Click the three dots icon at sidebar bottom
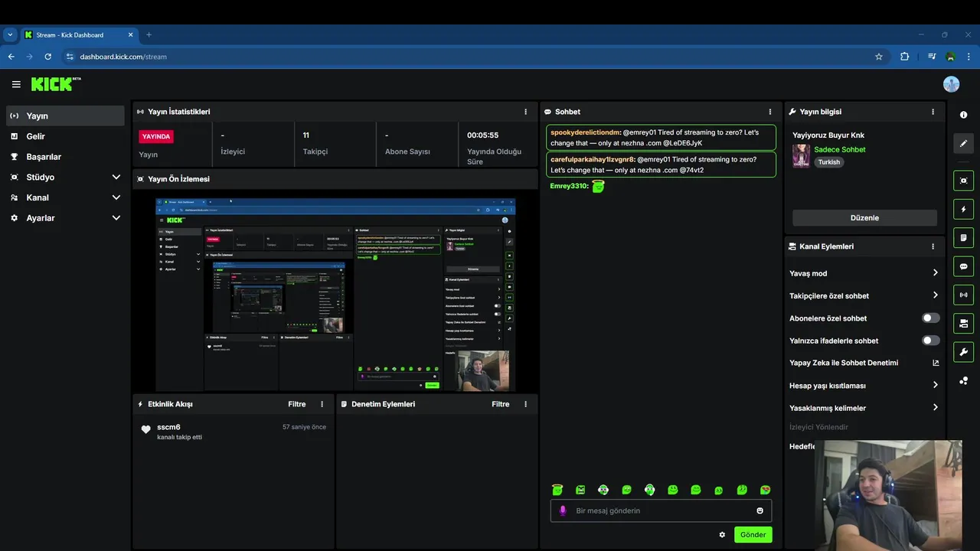 (963, 380)
